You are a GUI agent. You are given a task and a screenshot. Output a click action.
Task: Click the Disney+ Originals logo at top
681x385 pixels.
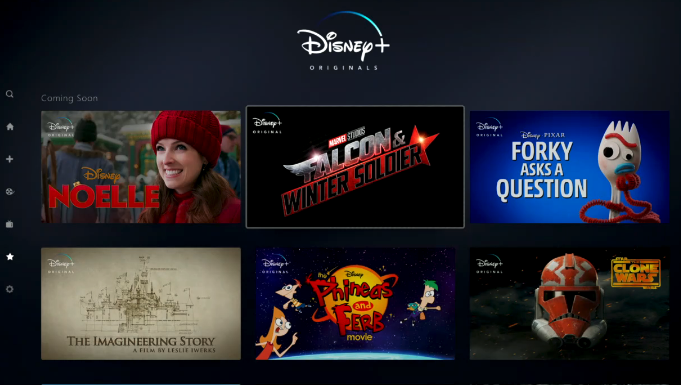tap(343, 41)
